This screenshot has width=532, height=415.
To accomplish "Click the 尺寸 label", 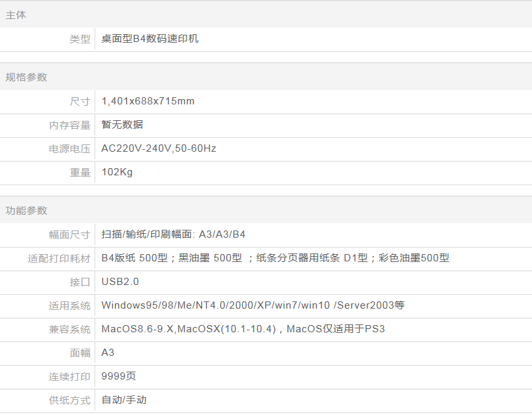I will tap(79, 101).
